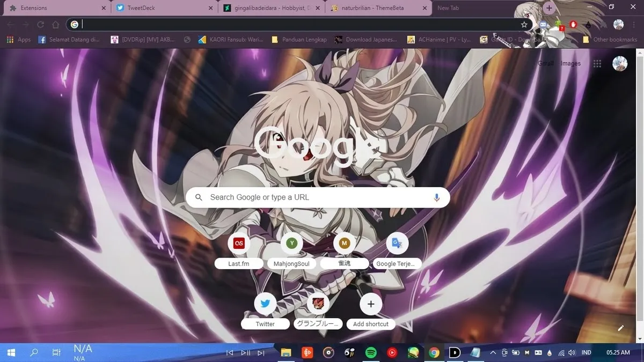Open the orange audio app on taskbar
Screen dimensions: 644x362
coord(307,352)
